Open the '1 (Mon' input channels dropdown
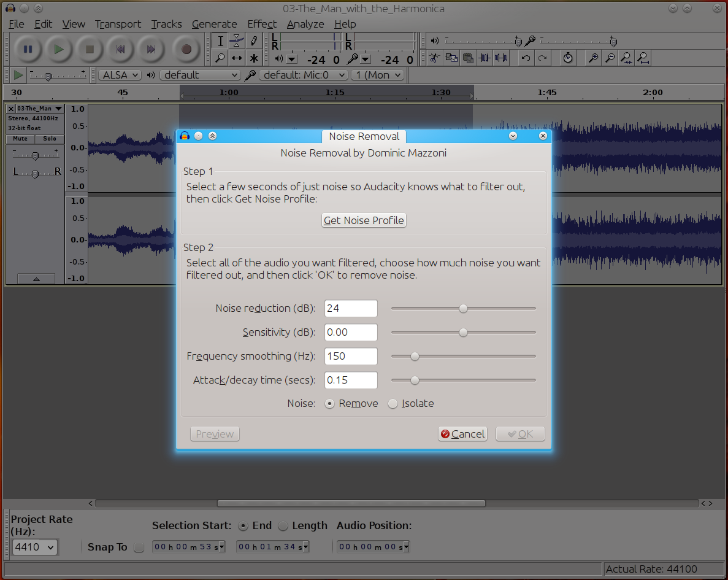The image size is (728, 580). (x=378, y=75)
